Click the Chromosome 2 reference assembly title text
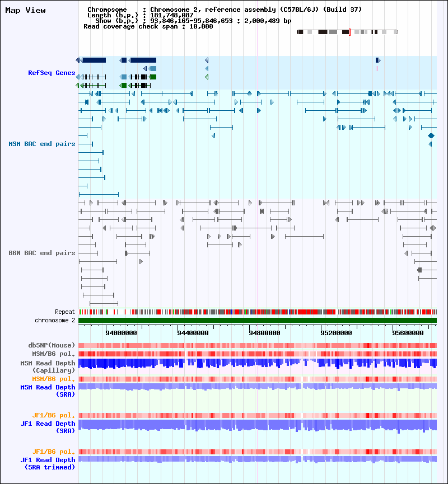 (256, 10)
